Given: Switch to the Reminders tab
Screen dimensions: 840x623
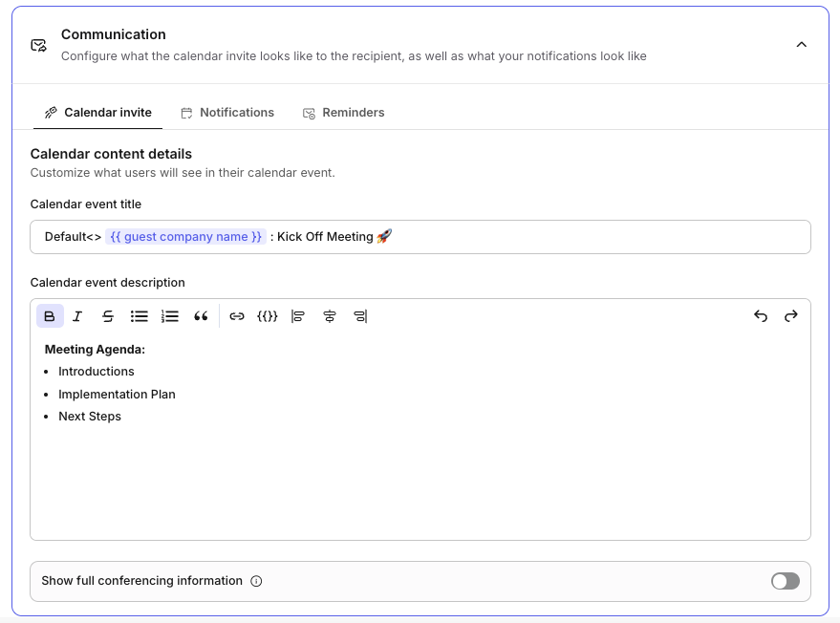Looking at the screenshot, I should 344,113.
